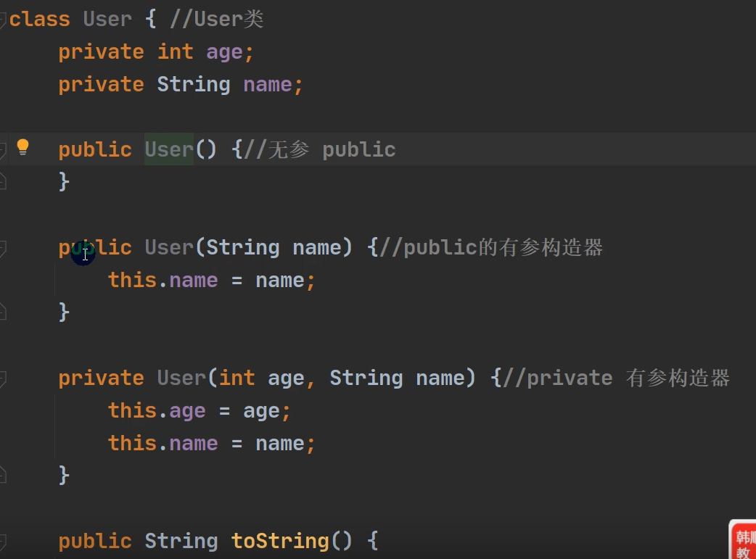756x559 pixels.
Task: Click closing brace of private User constructor
Action: pos(64,475)
